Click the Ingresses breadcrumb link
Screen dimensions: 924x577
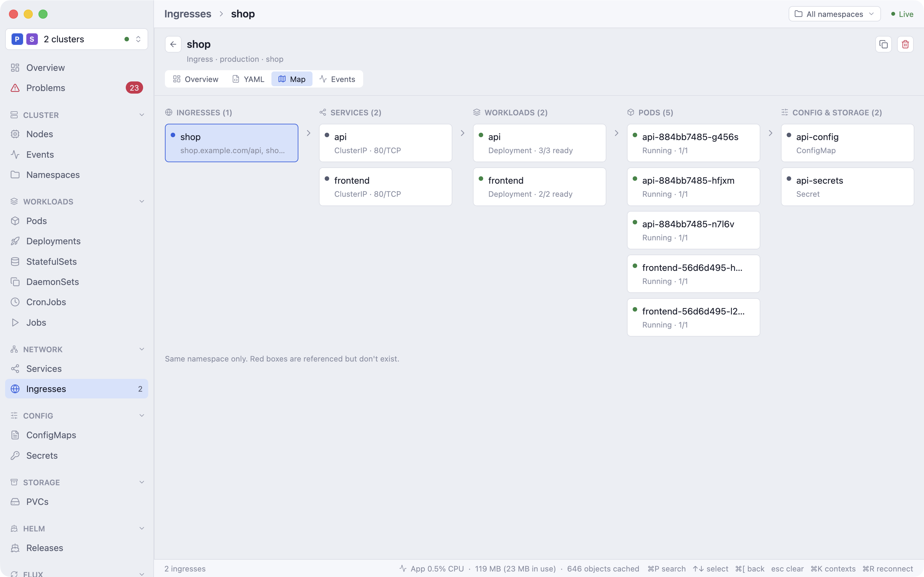pyautogui.click(x=187, y=14)
